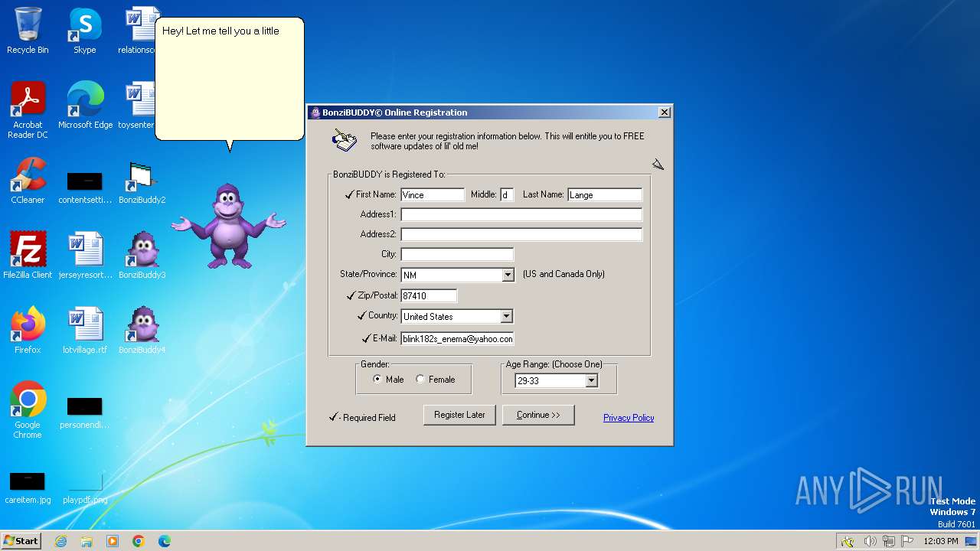This screenshot has width=980, height=551.
Task: Open the Windows Start menu
Action: pos(21,541)
